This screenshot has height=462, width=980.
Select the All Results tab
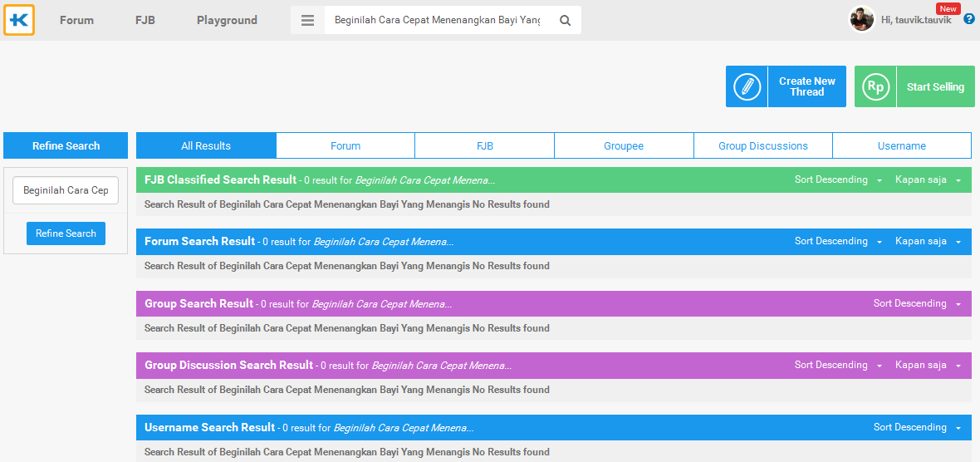(x=206, y=145)
